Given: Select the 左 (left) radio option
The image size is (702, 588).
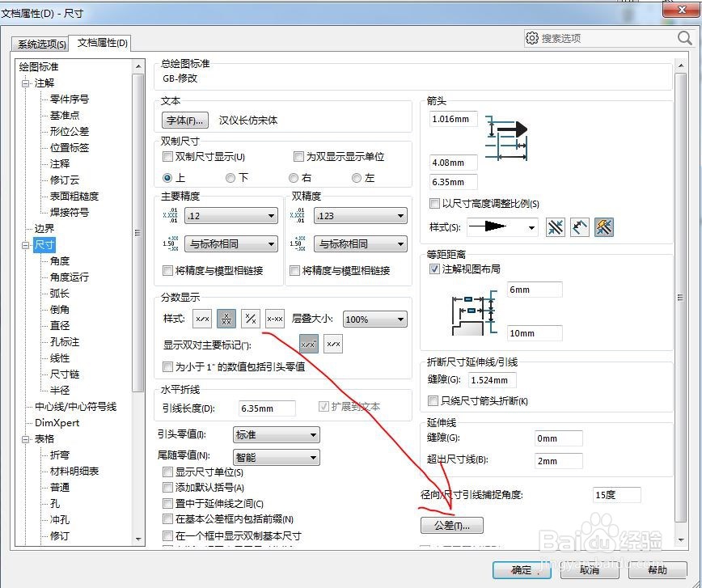Looking at the screenshot, I should point(357,178).
